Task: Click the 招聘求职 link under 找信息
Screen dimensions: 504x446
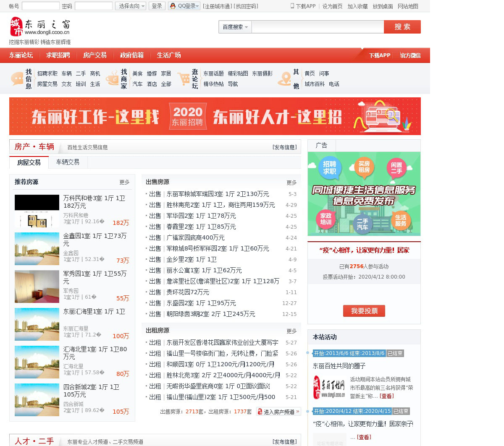Action: [47, 73]
